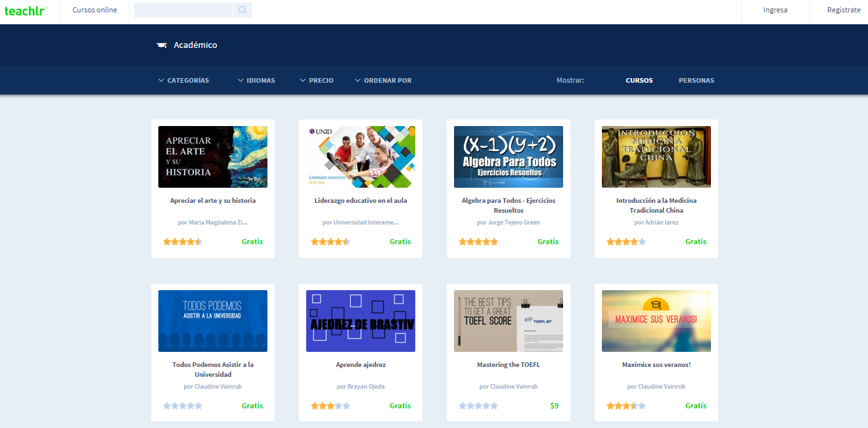Image resolution: width=868 pixels, height=428 pixels.
Task: Open Cursos online in the top bar
Action: (x=95, y=11)
